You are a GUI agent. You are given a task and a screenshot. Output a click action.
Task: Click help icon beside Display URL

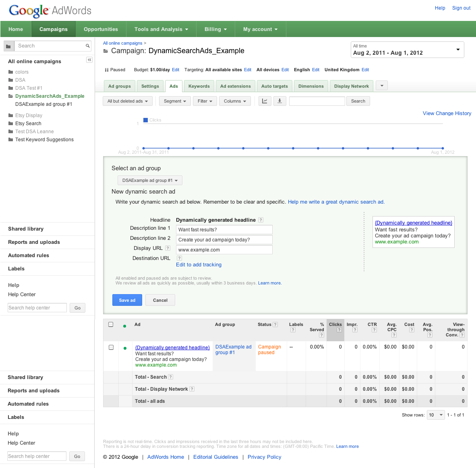(167, 248)
